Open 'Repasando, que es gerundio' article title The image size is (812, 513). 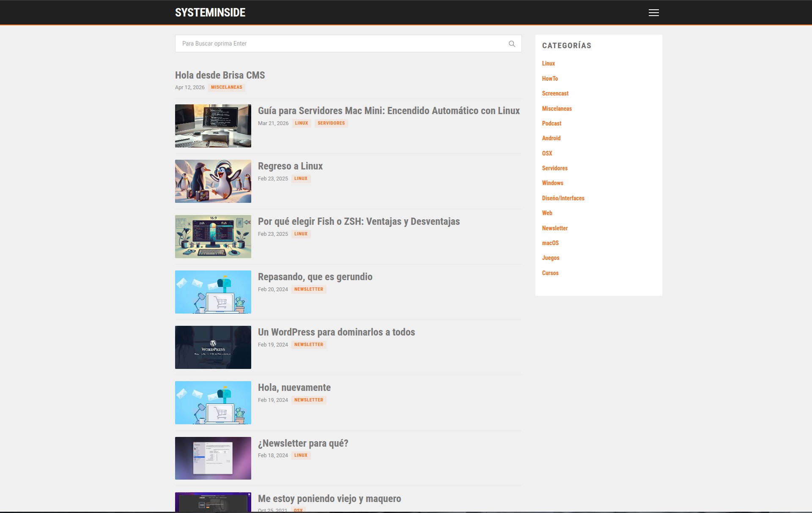(x=315, y=277)
